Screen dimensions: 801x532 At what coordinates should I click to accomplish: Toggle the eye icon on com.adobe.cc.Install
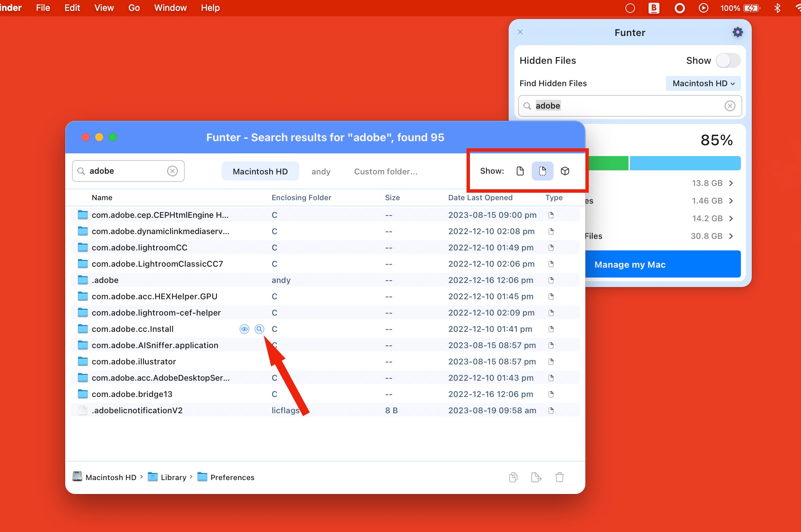(x=244, y=329)
